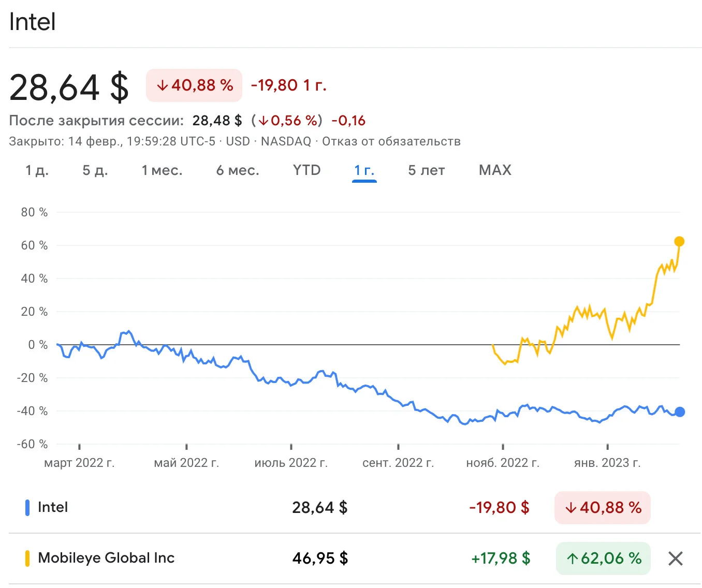The image size is (702, 588).
Task: Click the нояб. 2022 г. axis label
Action: 503,463
